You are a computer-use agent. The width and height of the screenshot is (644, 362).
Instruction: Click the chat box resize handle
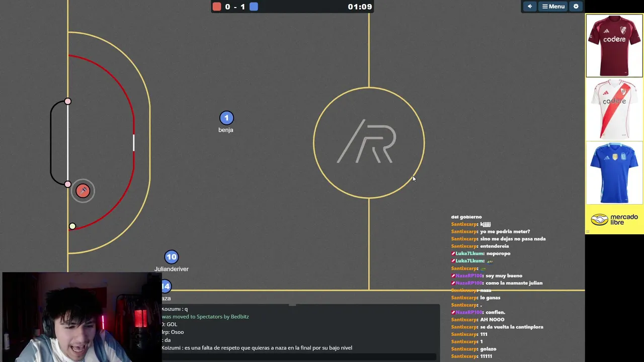pyautogui.click(x=292, y=305)
